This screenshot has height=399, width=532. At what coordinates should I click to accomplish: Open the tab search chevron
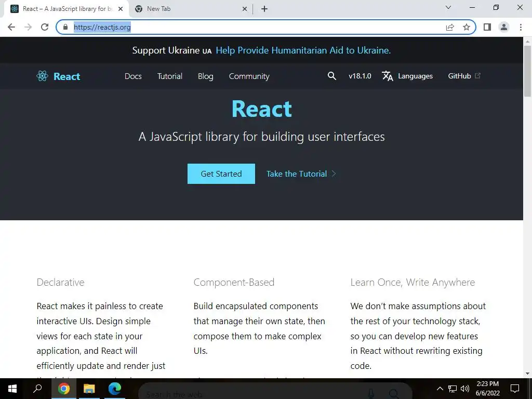point(448,7)
